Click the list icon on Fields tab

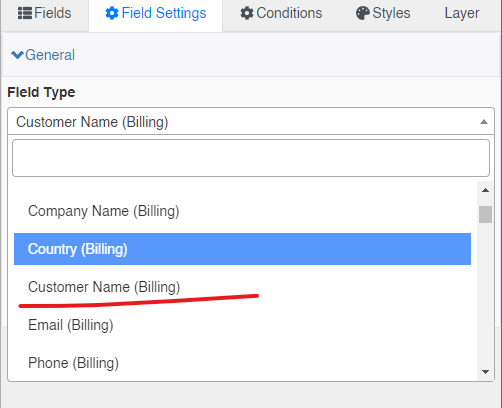(x=25, y=13)
